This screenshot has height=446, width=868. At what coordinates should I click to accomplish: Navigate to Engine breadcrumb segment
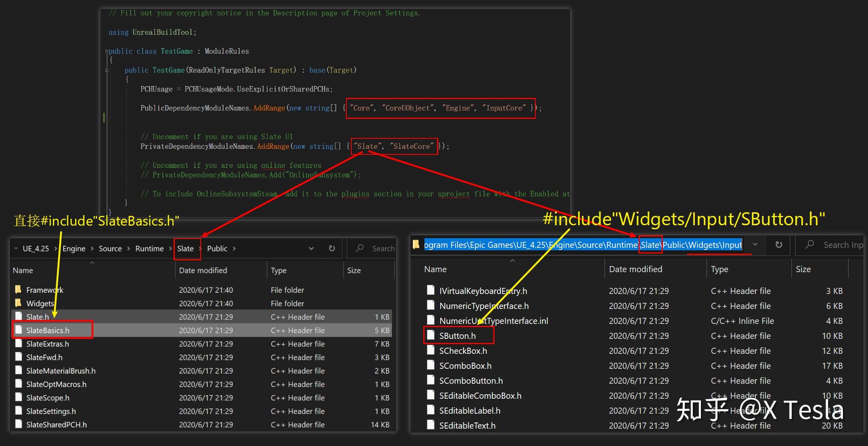tap(74, 248)
